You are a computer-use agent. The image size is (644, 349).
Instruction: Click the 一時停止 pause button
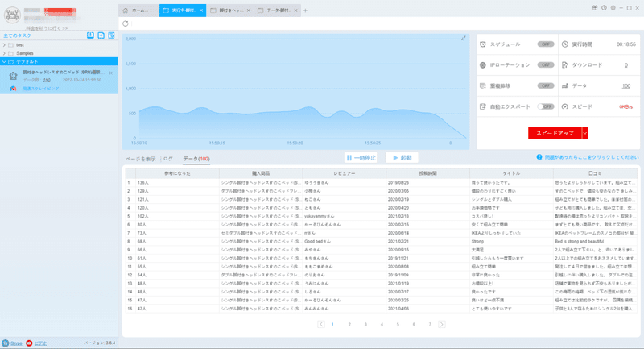coord(361,157)
